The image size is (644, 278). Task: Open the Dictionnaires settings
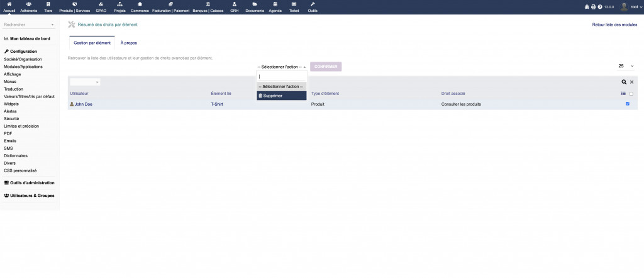16,155
